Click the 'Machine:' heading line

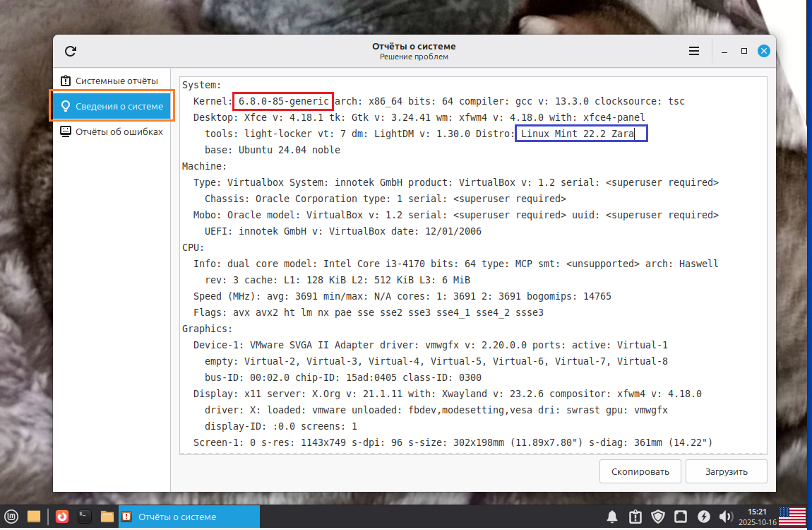pos(204,166)
